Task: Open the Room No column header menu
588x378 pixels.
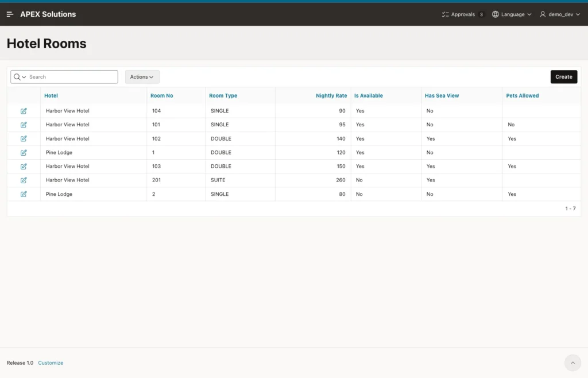Action: [x=161, y=95]
